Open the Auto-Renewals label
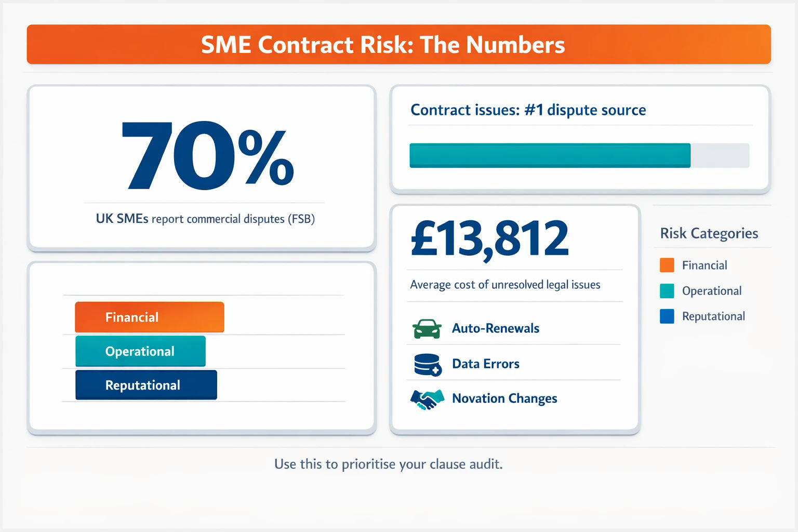Viewport: 798px width, 532px height. coord(496,328)
